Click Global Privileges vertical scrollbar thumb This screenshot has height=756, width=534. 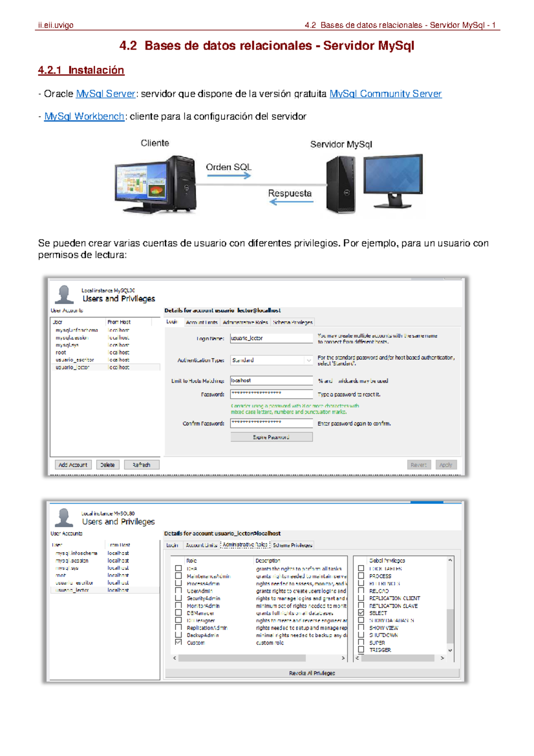pyautogui.click(x=450, y=626)
